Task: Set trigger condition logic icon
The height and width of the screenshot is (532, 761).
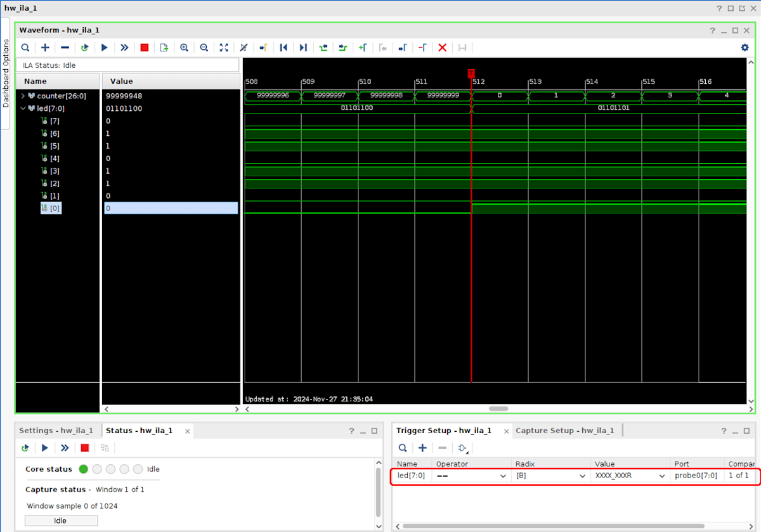Action: [x=462, y=448]
